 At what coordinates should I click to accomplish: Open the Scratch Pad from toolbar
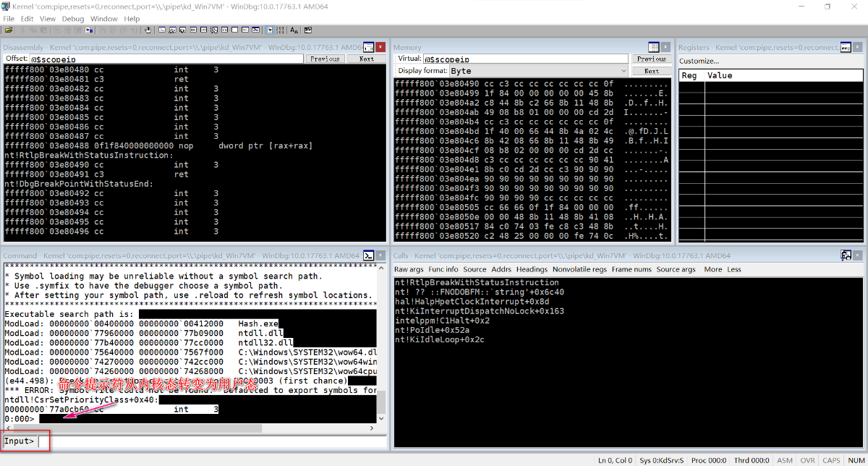point(235,30)
